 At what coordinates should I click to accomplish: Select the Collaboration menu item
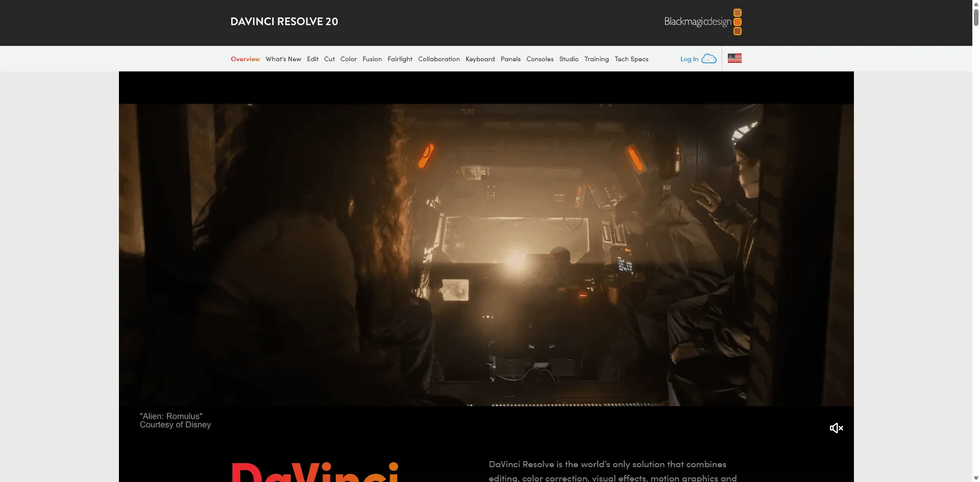[x=439, y=59]
